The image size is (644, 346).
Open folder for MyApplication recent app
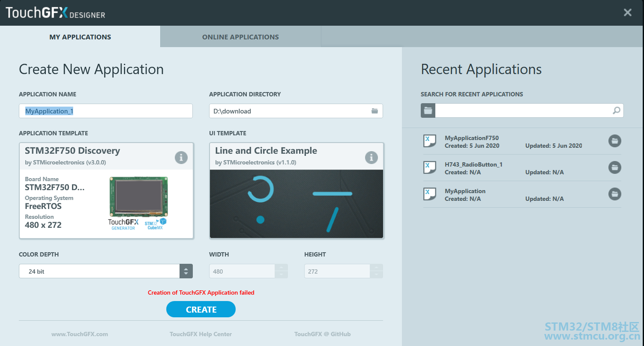click(615, 194)
